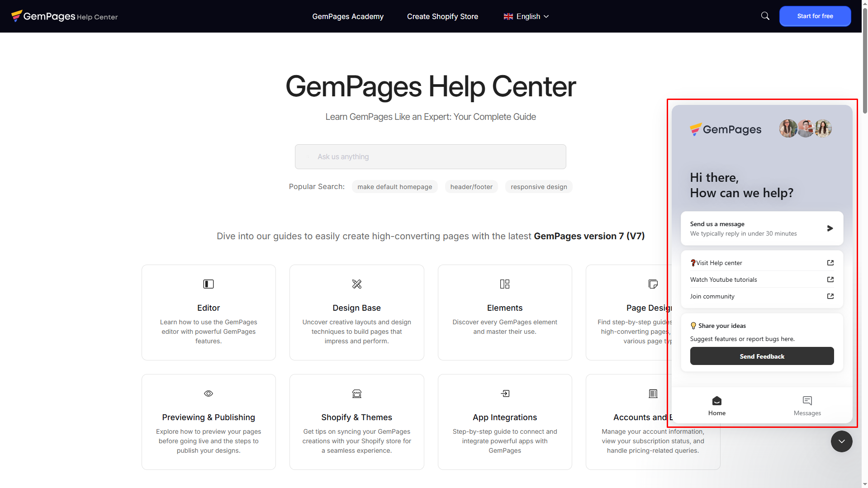Click the Design Base crossed-tools icon

(356, 284)
